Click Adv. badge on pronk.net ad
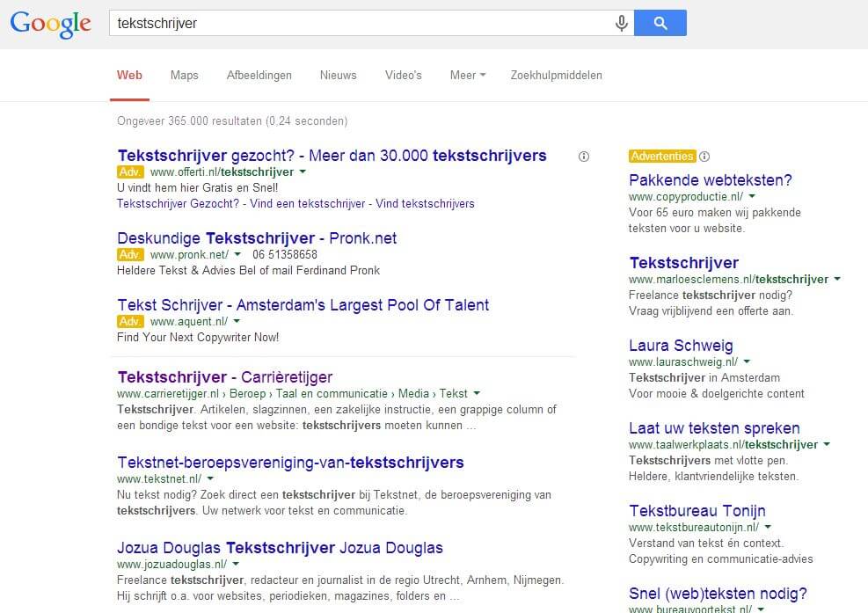 click(x=130, y=255)
